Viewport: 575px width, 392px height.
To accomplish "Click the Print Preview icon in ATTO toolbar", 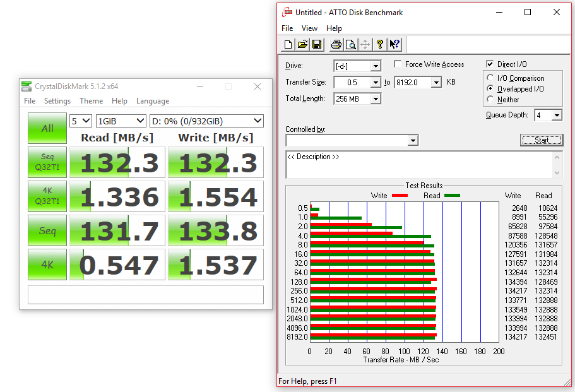I will pos(350,44).
